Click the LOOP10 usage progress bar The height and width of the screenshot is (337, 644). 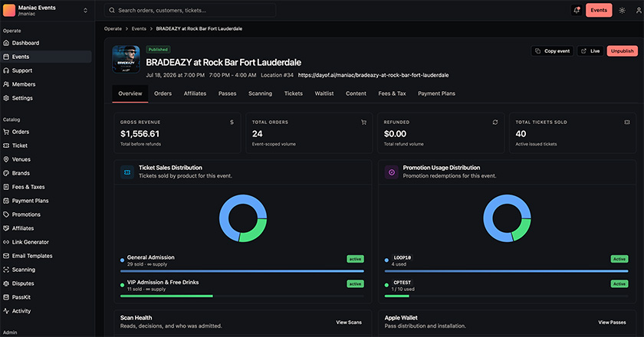(507, 271)
